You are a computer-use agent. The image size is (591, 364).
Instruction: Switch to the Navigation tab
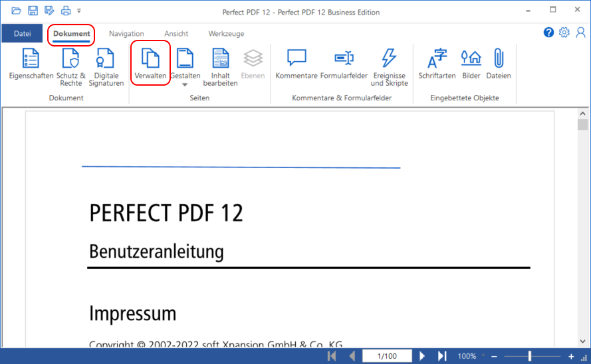click(126, 33)
